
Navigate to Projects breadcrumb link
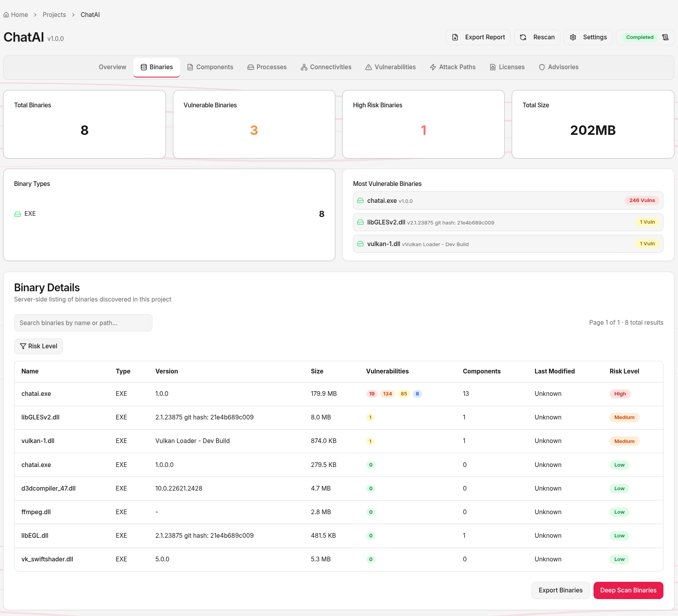pyautogui.click(x=54, y=15)
